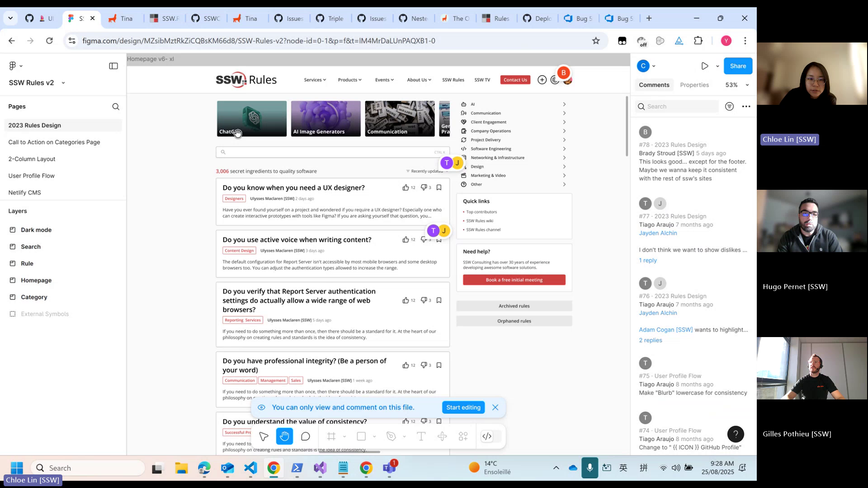Viewport: 868px width, 488px height.
Task: Mute microphone from taskbar tray
Action: coord(590,468)
